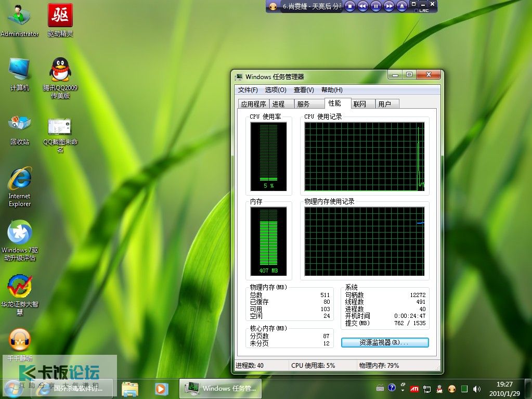The image size is (532, 399).
Task: Click the 资源监视器(R)... button
Action: point(385,343)
